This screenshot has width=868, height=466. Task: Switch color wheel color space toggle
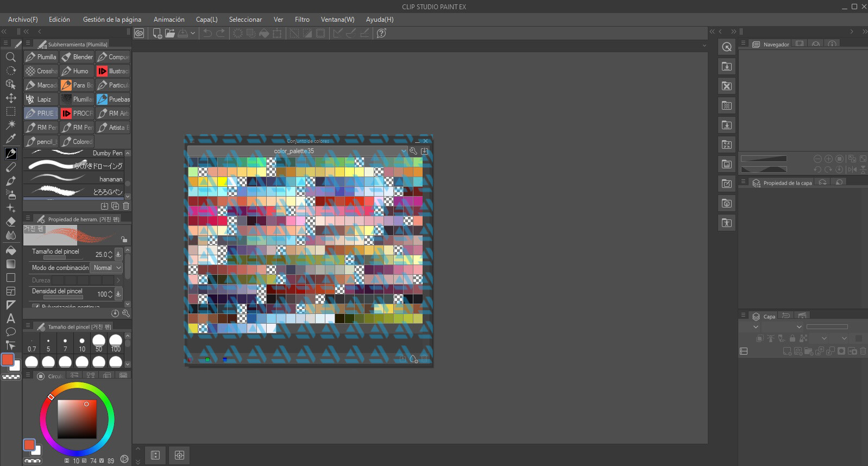pos(124,459)
